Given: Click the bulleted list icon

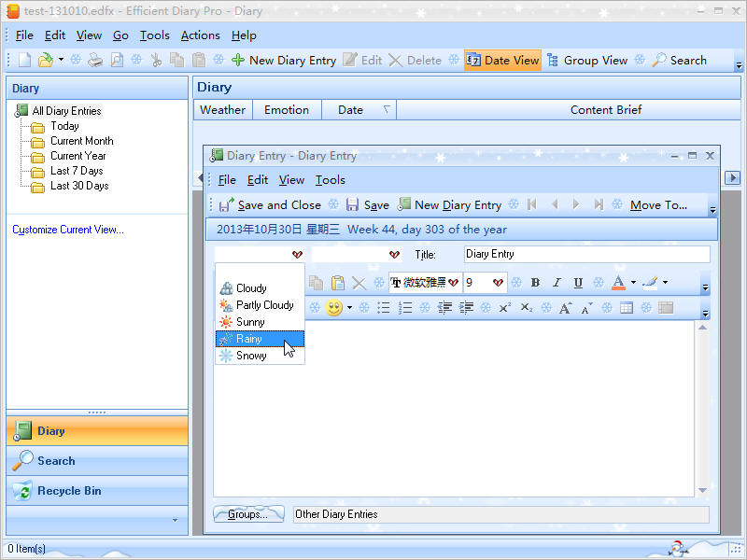Looking at the screenshot, I should (x=383, y=308).
